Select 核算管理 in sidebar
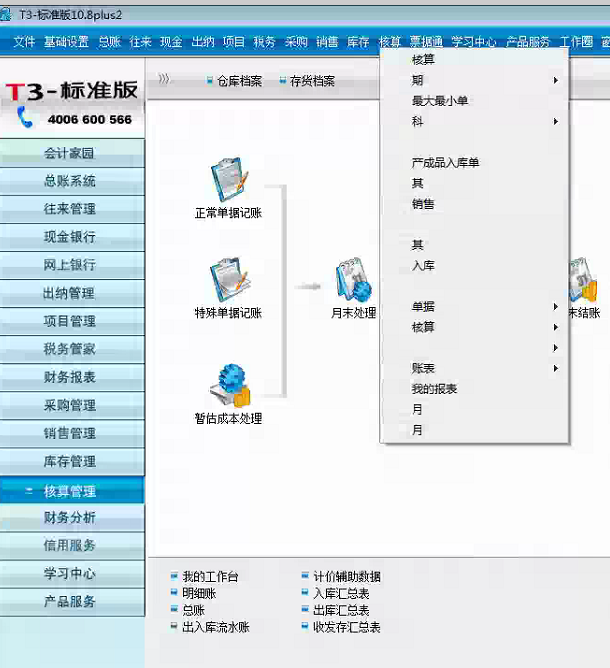The image size is (610, 668). click(72, 491)
